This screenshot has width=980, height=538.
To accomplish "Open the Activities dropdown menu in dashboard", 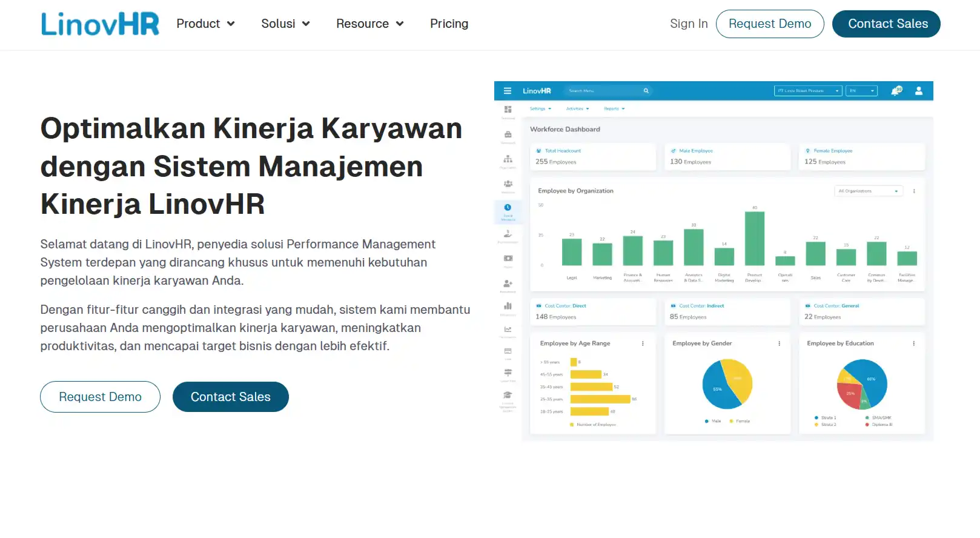I will (x=577, y=109).
